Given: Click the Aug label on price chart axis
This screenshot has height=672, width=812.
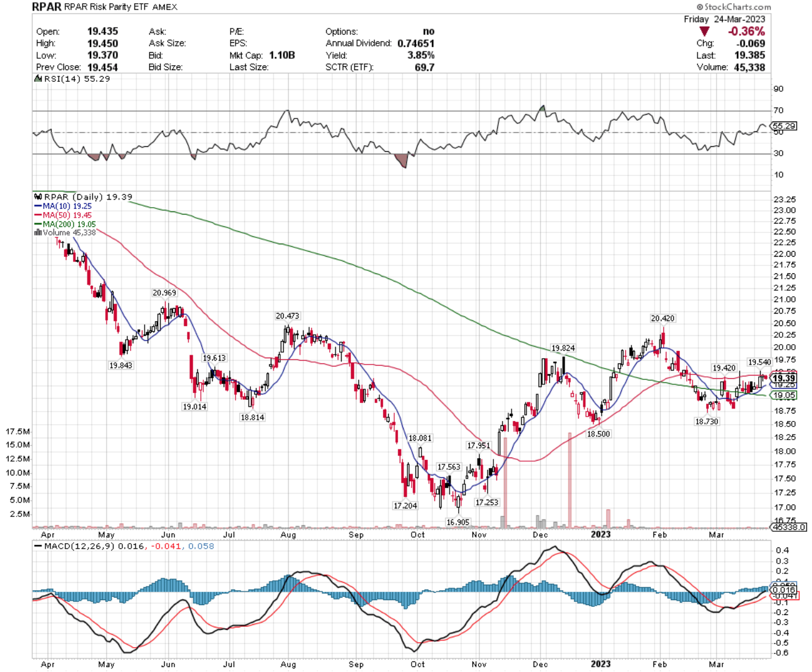Looking at the screenshot, I should pos(288,534).
